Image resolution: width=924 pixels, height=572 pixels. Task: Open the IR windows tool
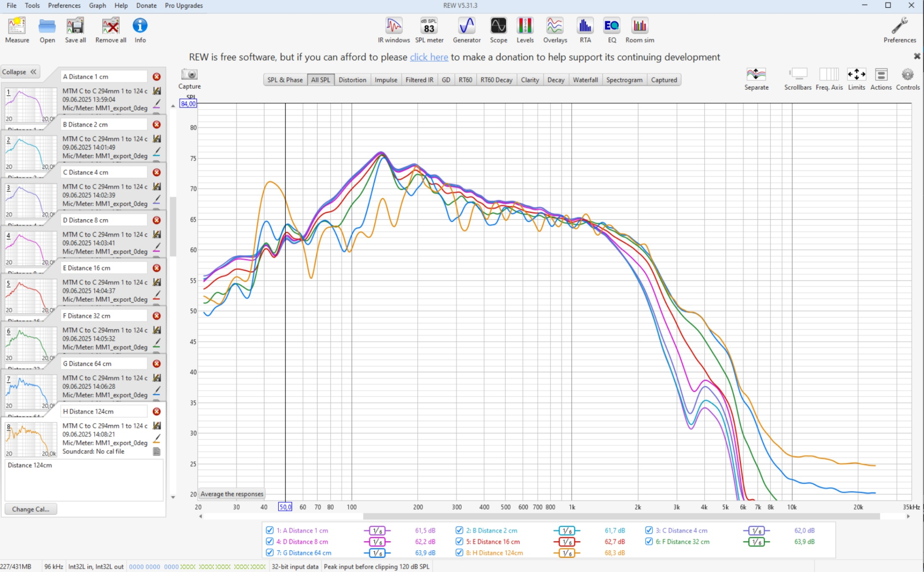(394, 30)
